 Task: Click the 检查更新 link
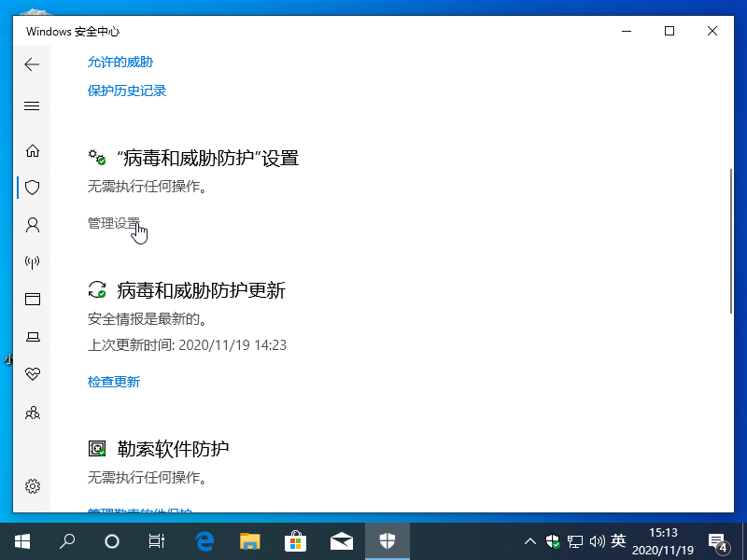tap(113, 381)
